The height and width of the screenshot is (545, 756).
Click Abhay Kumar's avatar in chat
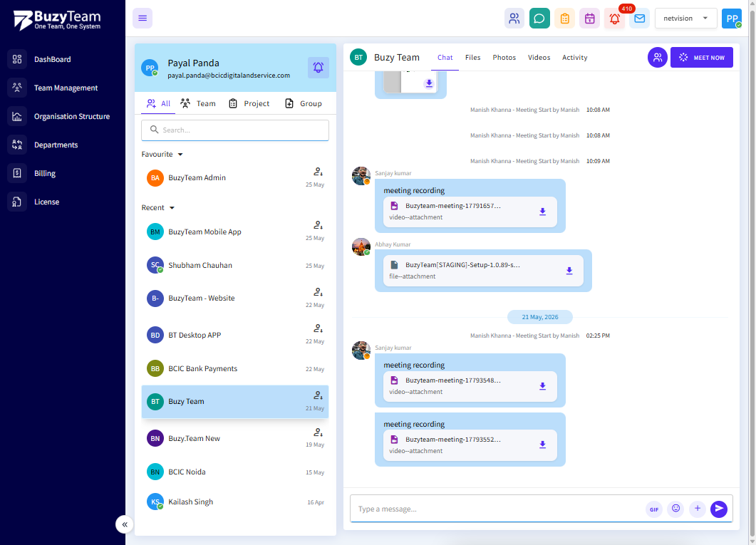pyautogui.click(x=361, y=246)
